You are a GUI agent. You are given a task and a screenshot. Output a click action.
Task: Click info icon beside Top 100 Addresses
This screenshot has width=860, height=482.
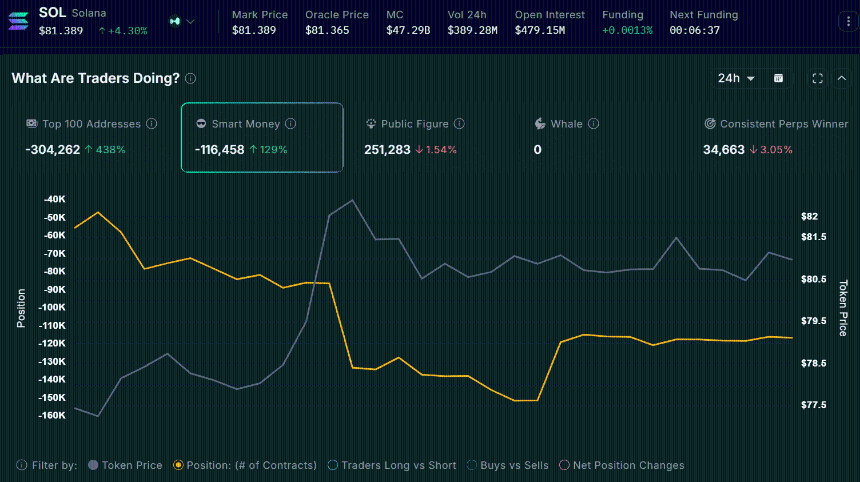click(x=152, y=124)
